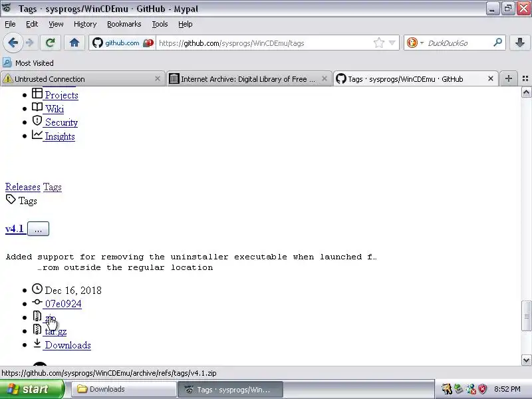Click the archive icon beside tar.gz
This screenshot has height=399, width=532.
point(37,329)
